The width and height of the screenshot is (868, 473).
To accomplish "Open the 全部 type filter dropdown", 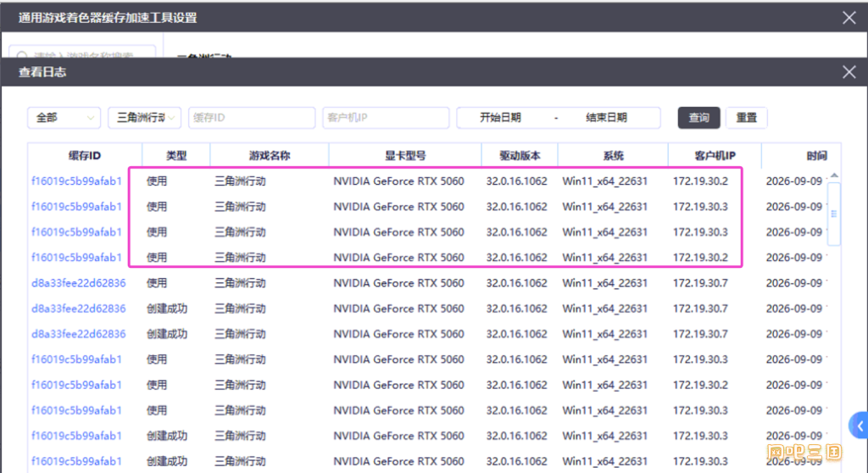I will (64, 118).
